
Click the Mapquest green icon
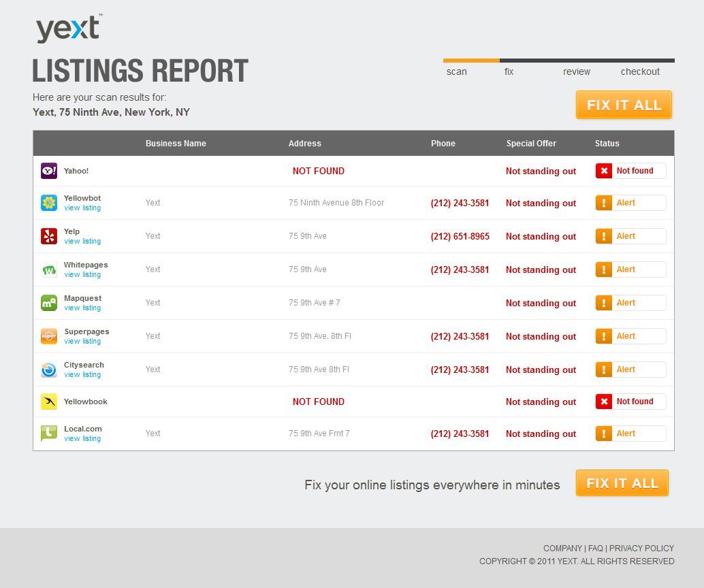(49, 303)
